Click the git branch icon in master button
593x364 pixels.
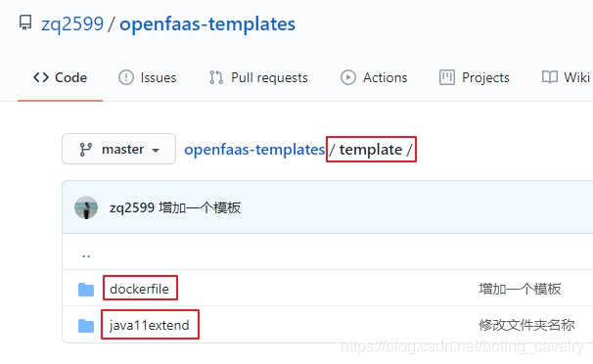coord(85,150)
